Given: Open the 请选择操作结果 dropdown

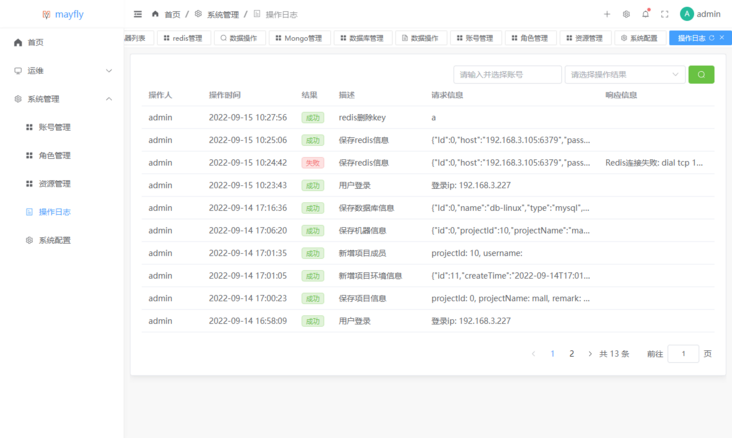Looking at the screenshot, I should tap(625, 75).
